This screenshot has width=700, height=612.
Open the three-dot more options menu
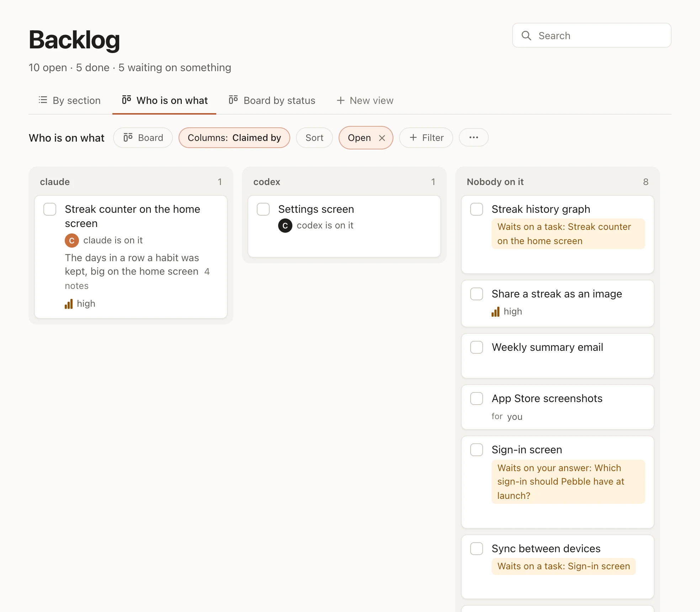(x=473, y=137)
